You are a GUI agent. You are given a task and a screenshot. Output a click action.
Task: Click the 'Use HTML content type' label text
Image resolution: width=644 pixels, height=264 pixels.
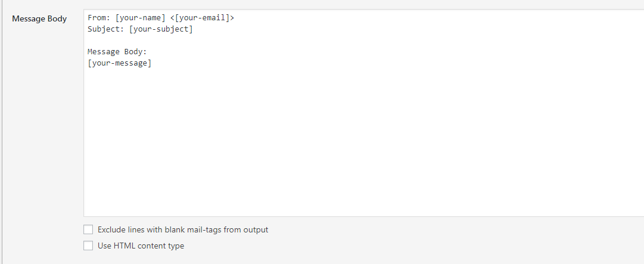tap(141, 246)
